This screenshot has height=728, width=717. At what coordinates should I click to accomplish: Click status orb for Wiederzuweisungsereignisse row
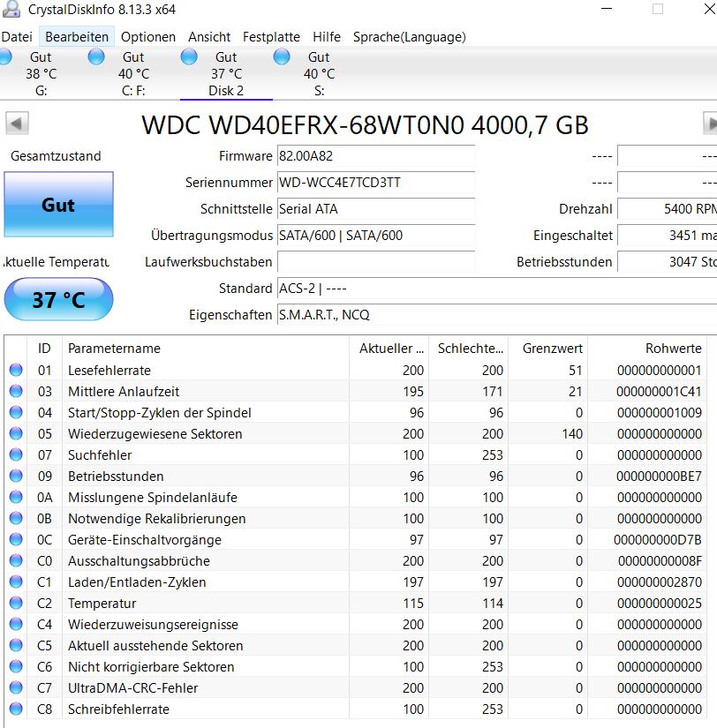tap(16, 624)
